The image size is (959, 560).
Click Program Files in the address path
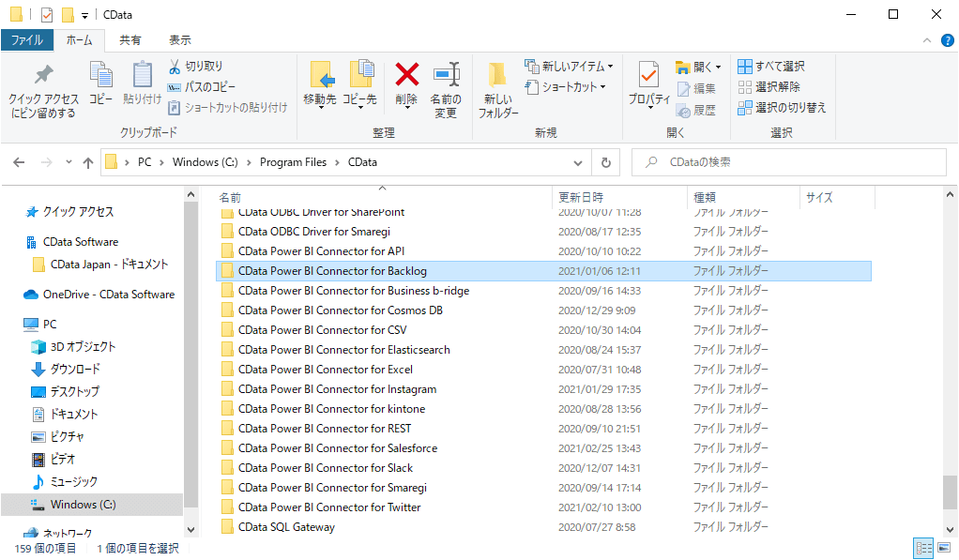[x=293, y=162]
